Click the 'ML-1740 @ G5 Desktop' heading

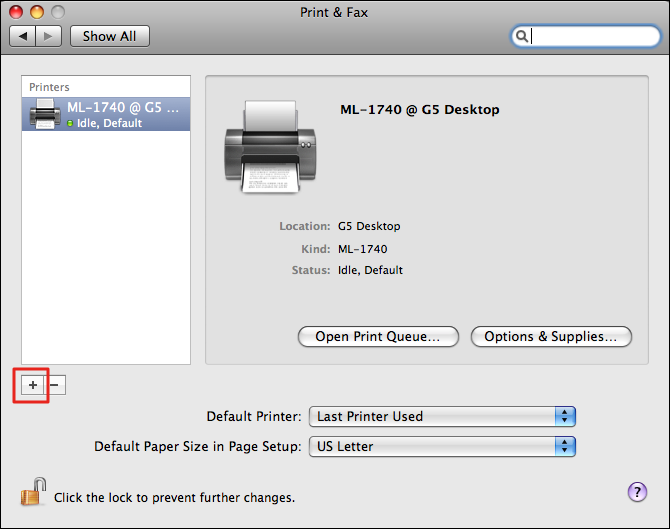[420, 110]
